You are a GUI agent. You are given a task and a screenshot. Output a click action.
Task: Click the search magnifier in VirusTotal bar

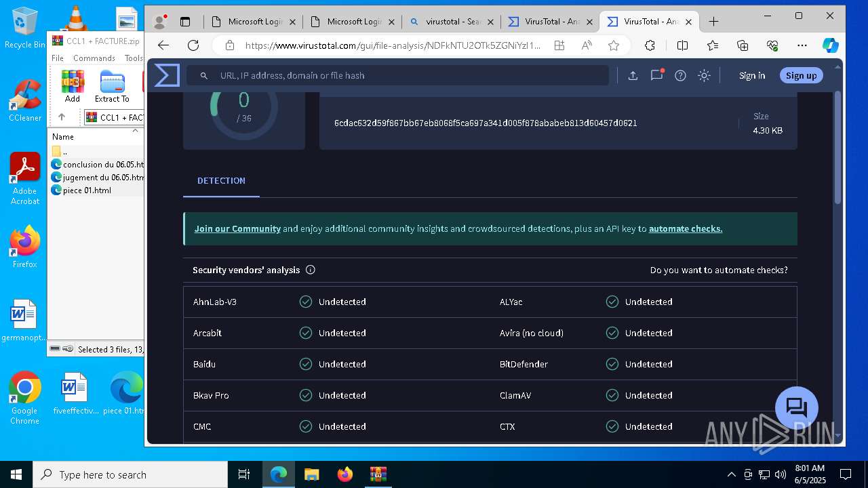[x=203, y=75]
